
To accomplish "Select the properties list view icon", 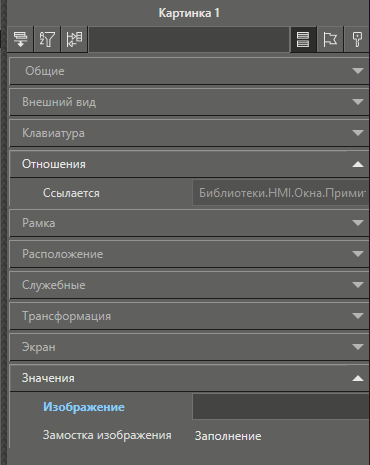I will 303,39.
